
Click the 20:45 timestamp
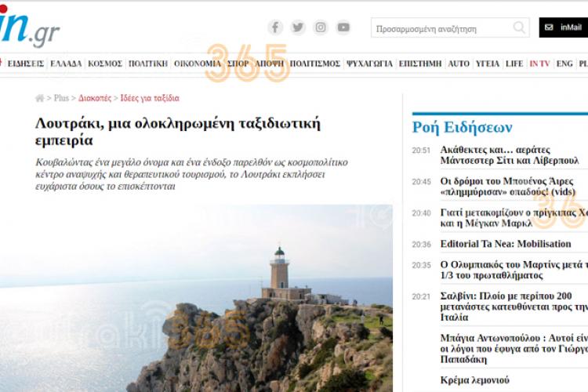pos(421,182)
